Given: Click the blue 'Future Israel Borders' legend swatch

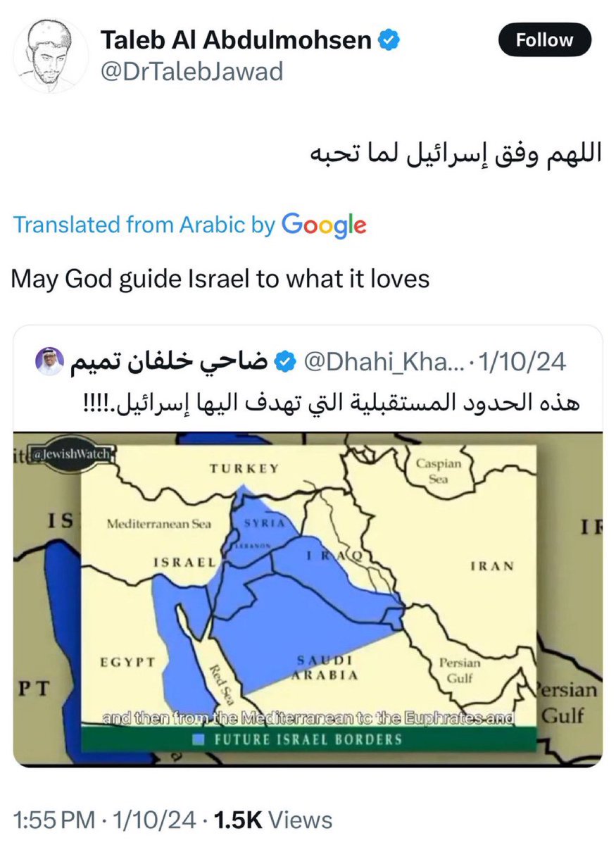Looking at the screenshot, I should pyautogui.click(x=199, y=740).
